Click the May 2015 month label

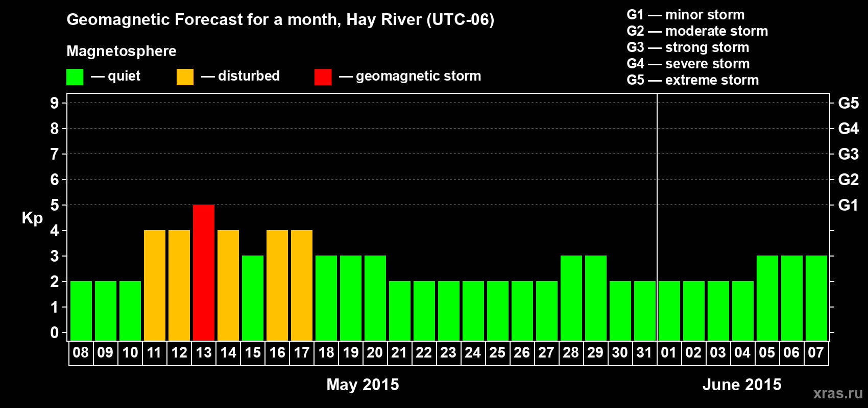coord(363,385)
